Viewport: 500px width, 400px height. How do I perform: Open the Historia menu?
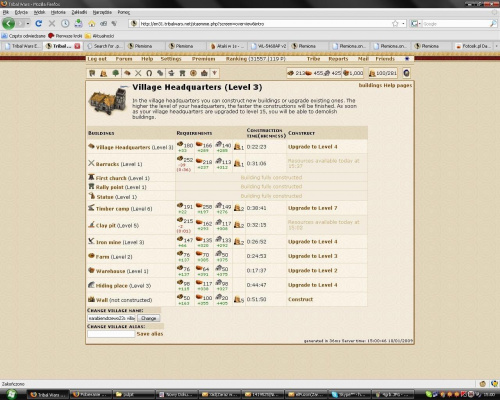tap(58, 12)
